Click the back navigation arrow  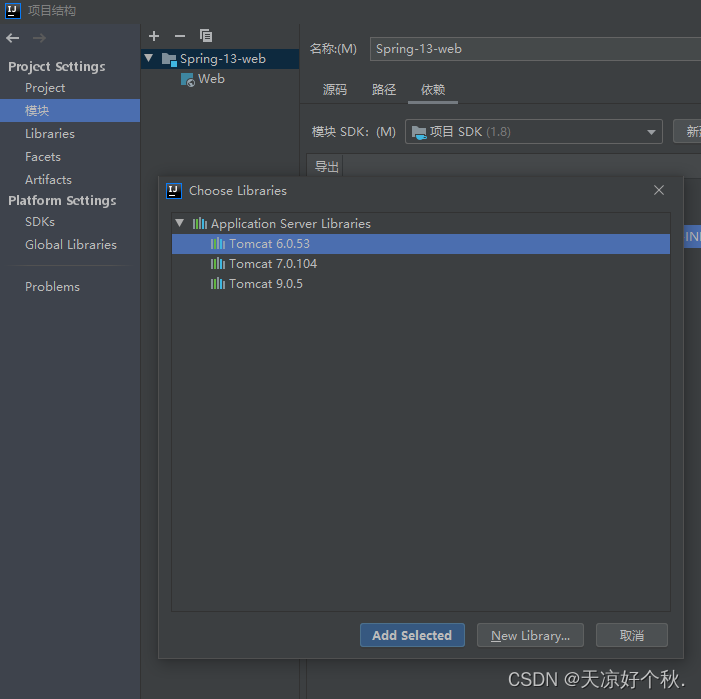(13, 38)
